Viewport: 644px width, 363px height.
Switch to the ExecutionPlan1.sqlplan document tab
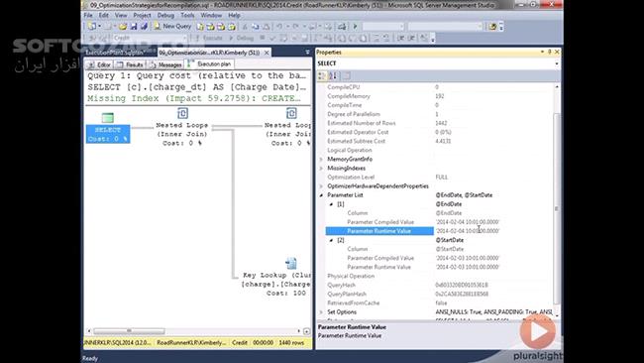(115, 53)
